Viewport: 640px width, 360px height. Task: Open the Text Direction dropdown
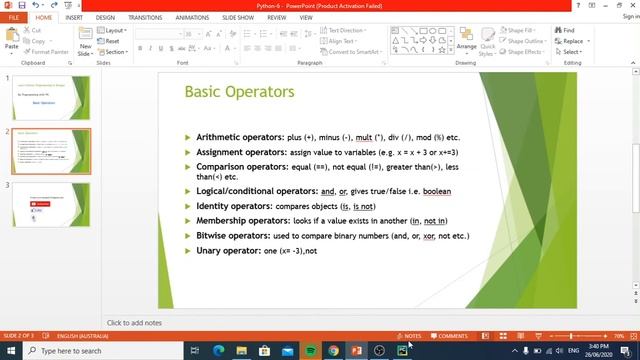(343, 30)
